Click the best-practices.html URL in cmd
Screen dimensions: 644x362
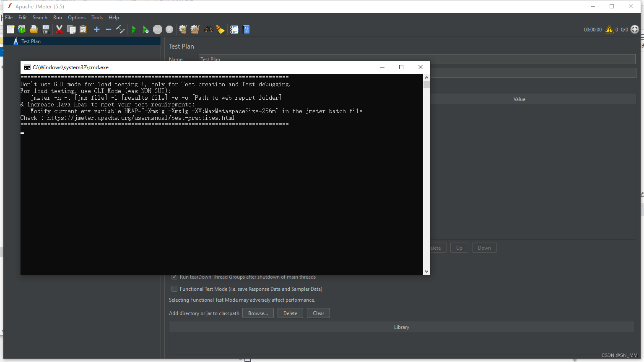point(141,118)
